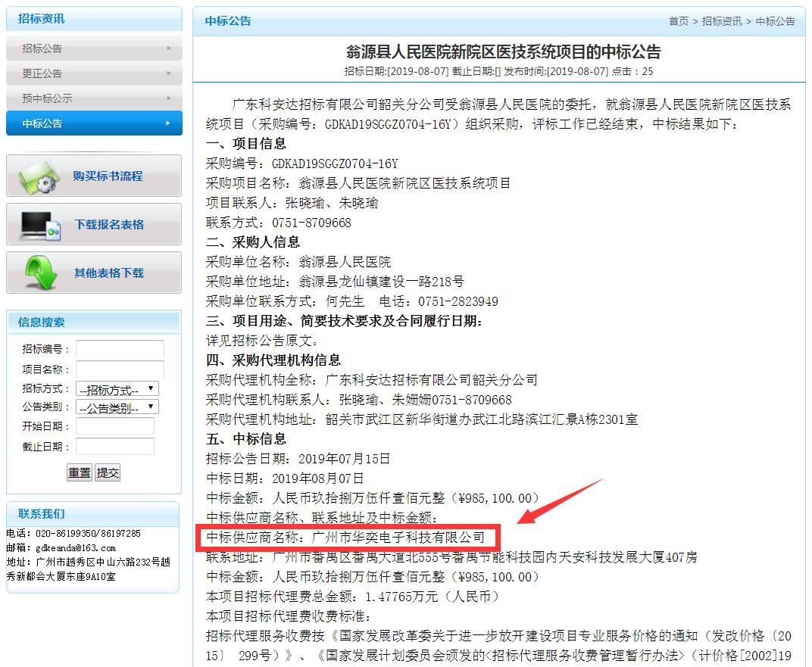Click the green folder gear icon
This screenshot has height=667, width=812.
coord(39,177)
